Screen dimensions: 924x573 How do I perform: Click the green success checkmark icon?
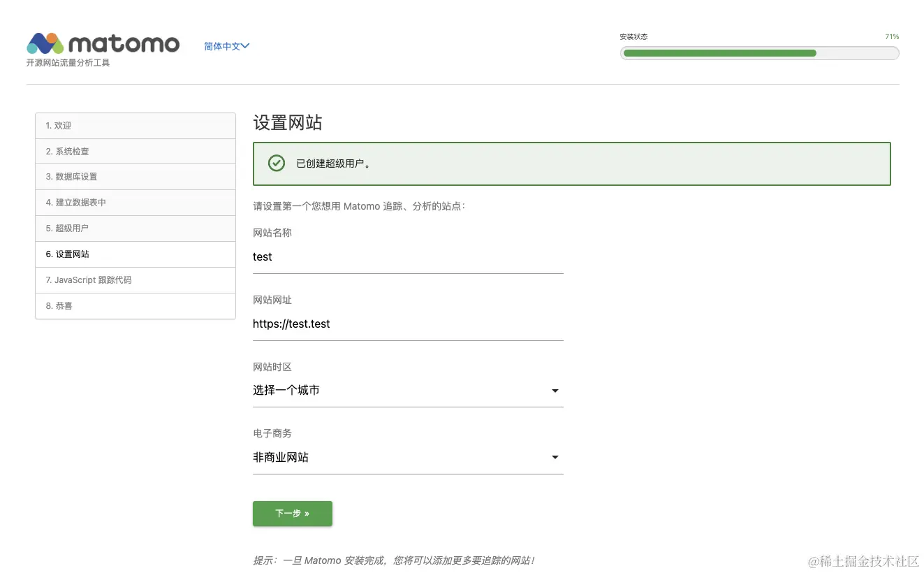(x=277, y=164)
